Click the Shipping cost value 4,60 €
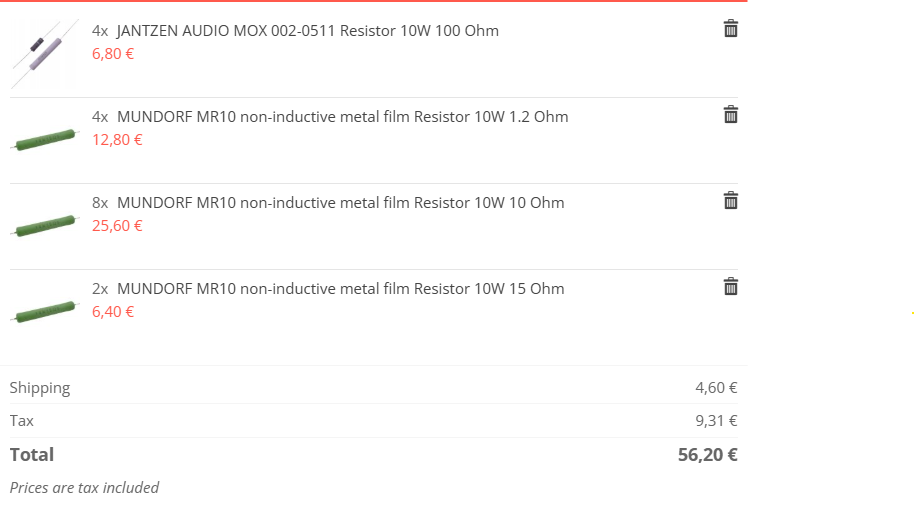Screen dimensions: 915x520 (716, 388)
